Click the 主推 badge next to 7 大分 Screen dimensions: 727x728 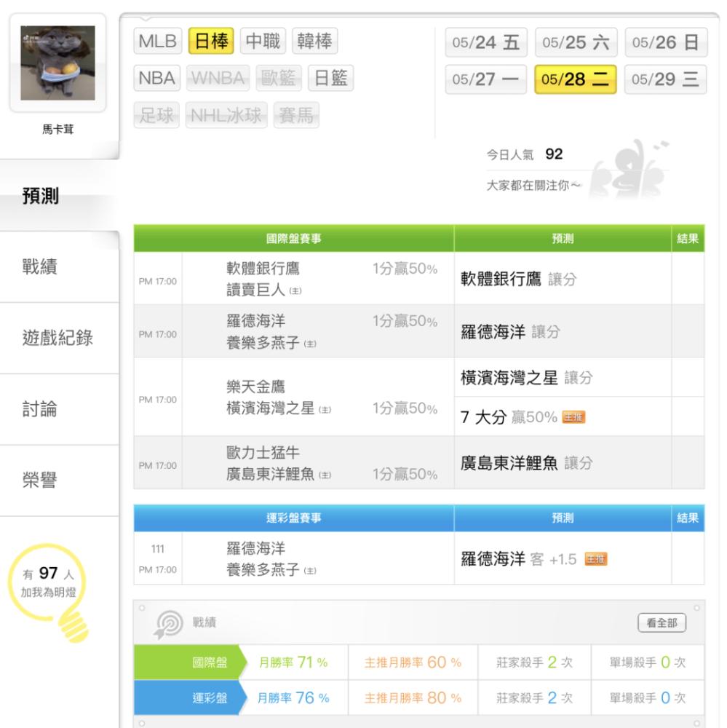(574, 417)
